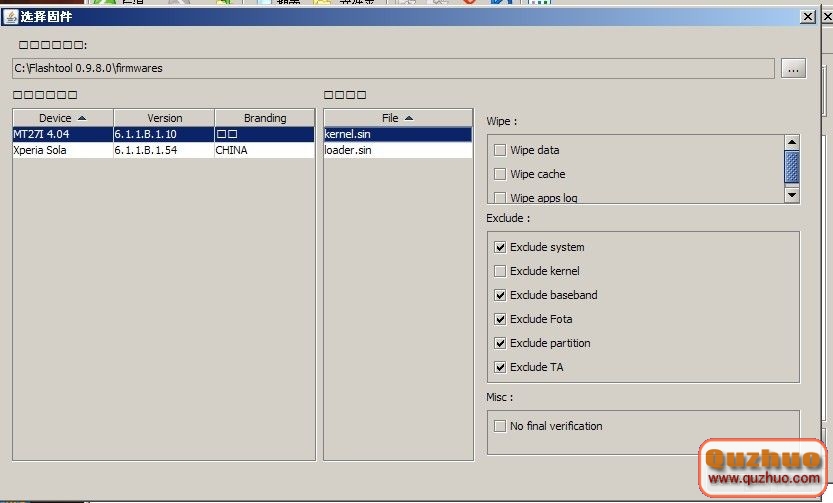
Task: Click the Branding column header
Action: pos(264,118)
